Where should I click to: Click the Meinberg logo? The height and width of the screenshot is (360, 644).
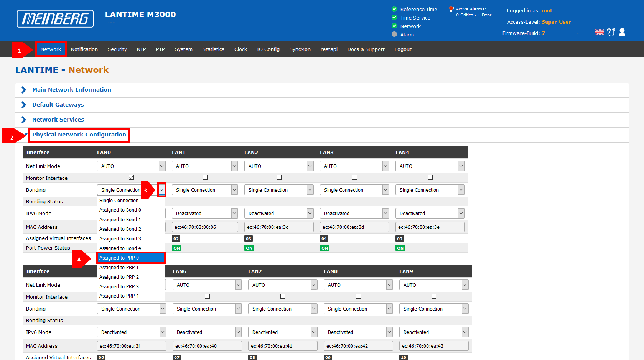[x=55, y=19]
